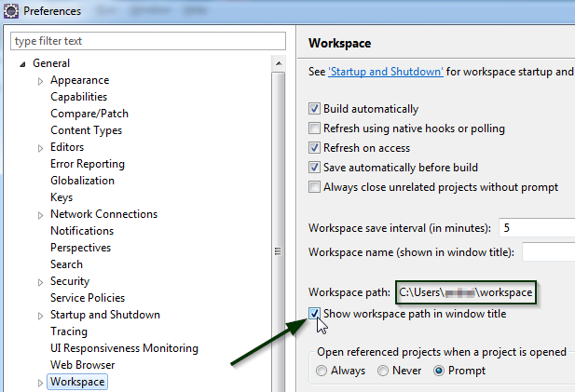
Task: Open Service Policies preferences
Action: click(x=88, y=298)
